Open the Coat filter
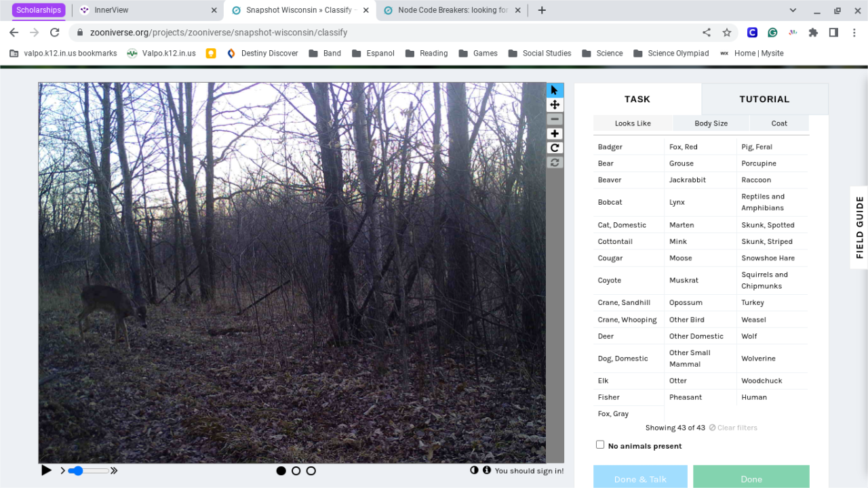The width and height of the screenshot is (868, 488). 779,123
